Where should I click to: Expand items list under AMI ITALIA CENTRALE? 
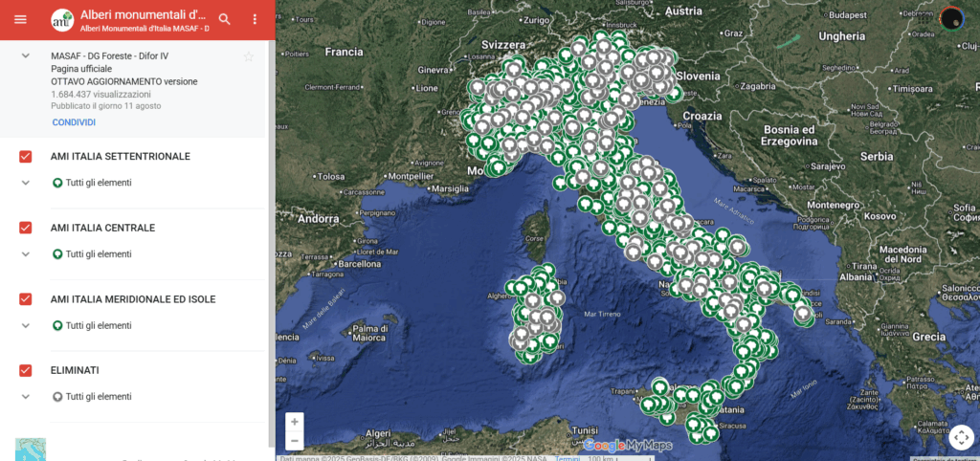coord(26,254)
